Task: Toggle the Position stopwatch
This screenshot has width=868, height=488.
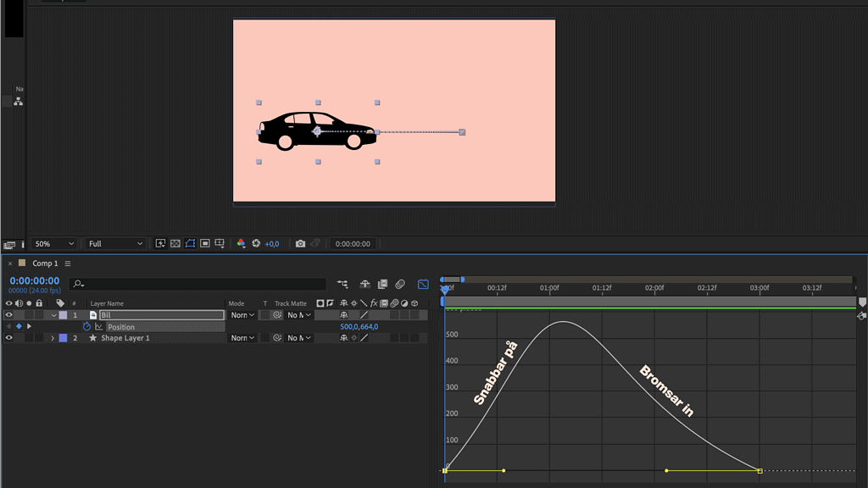Action: (x=87, y=326)
